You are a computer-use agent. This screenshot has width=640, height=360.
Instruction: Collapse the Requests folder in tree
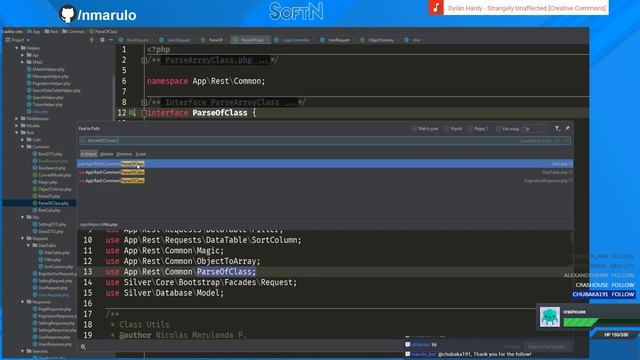coord(22,238)
